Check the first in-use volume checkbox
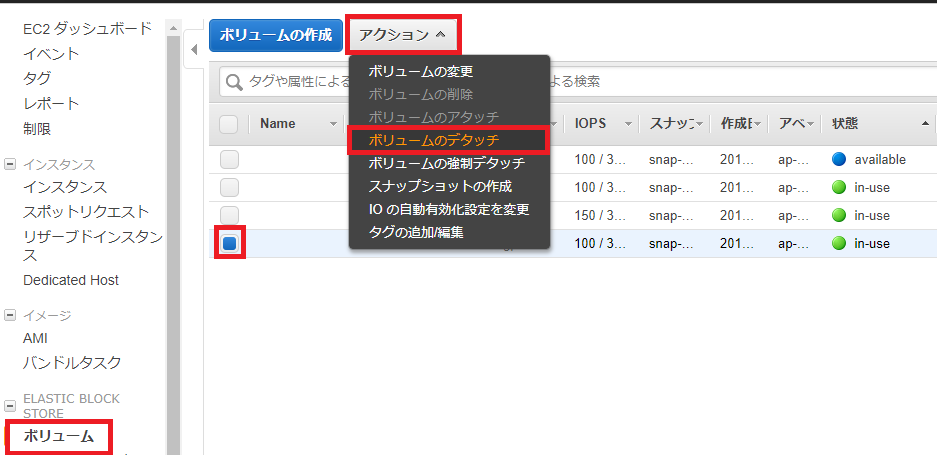The width and height of the screenshot is (937, 455). [x=229, y=188]
